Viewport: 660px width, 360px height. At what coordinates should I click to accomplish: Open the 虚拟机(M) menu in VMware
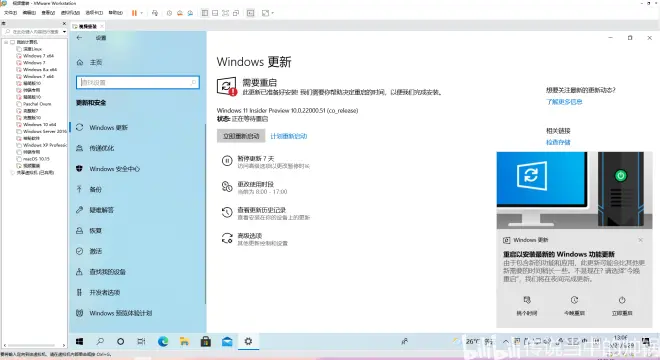pyautogui.click(x=70, y=13)
